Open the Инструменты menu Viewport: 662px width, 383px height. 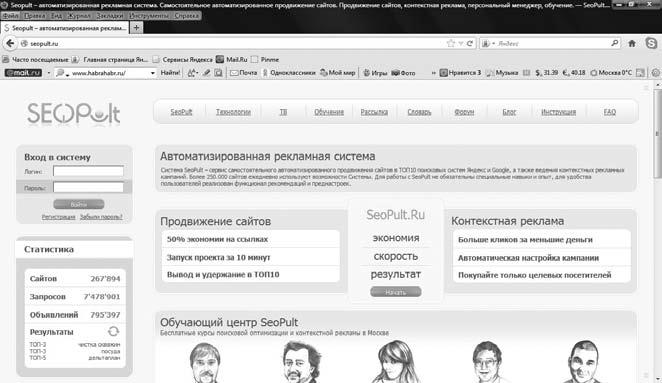click(x=149, y=16)
